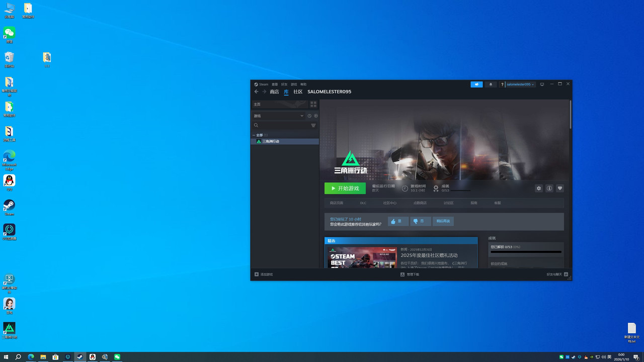
Task: Switch to the 商店 tab
Action: 274,92
